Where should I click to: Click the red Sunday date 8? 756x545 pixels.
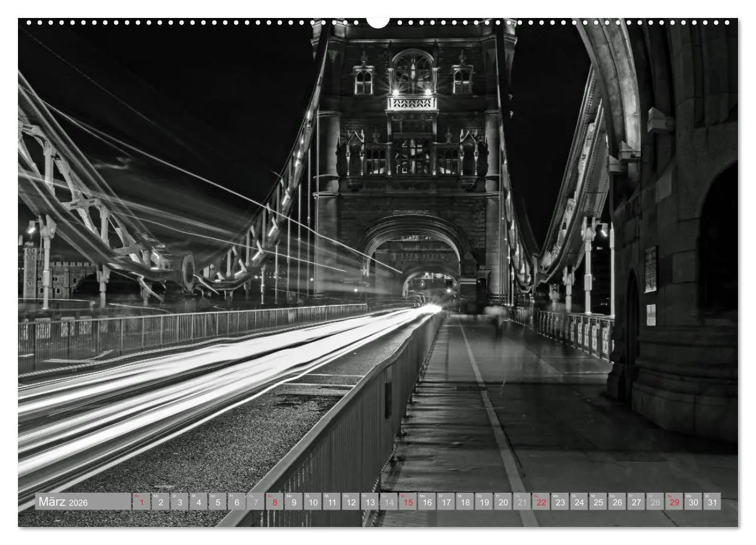coord(274,501)
